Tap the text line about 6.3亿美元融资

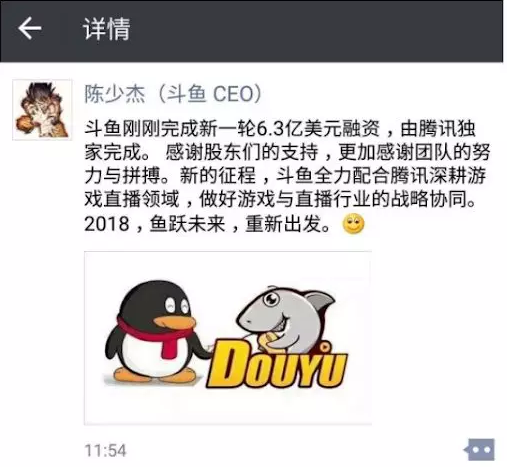[x=280, y=128]
